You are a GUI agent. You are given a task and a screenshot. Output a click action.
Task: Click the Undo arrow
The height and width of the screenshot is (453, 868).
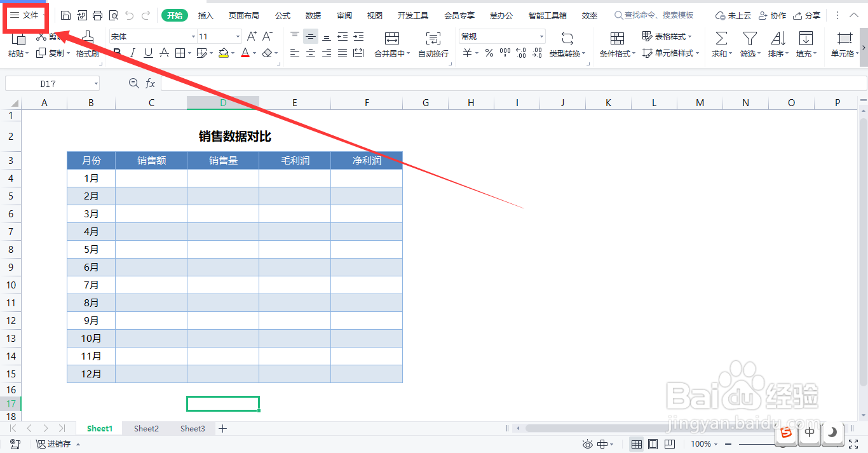[x=130, y=15]
